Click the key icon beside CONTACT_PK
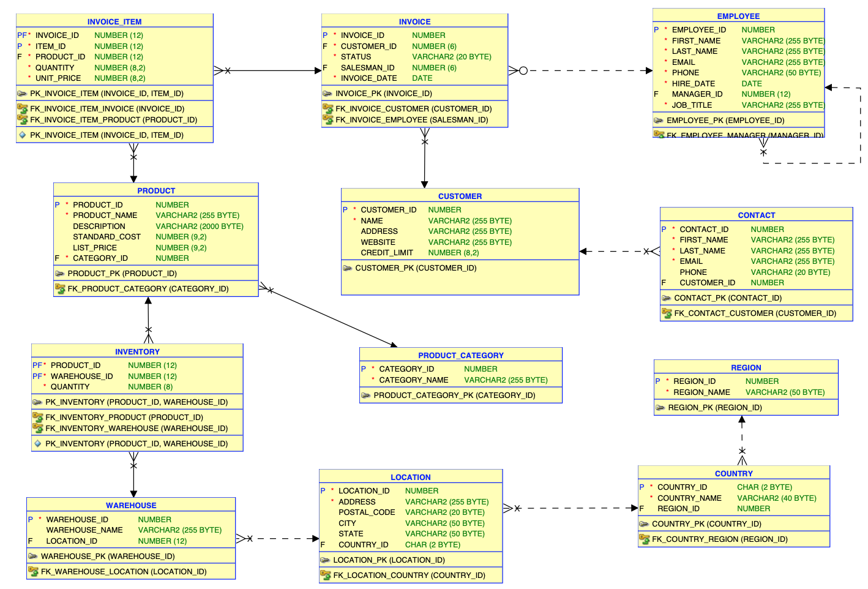The image size is (868, 589). pyautogui.click(x=667, y=298)
